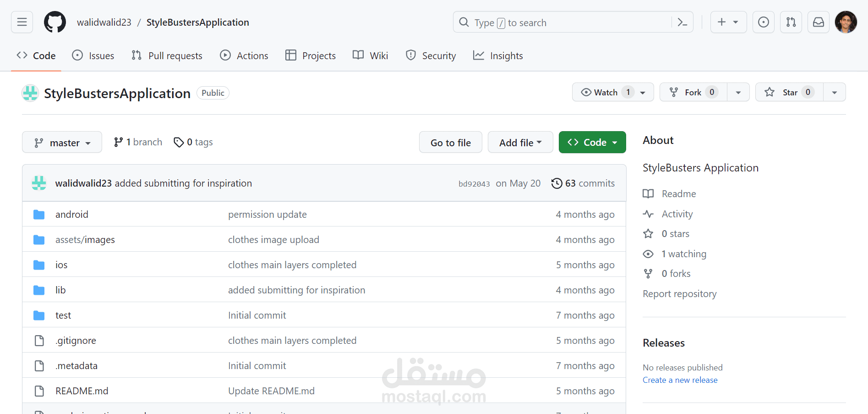This screenshot has height=414, width=868.
Task: Open the lib folder
Action: coord(60,290)
